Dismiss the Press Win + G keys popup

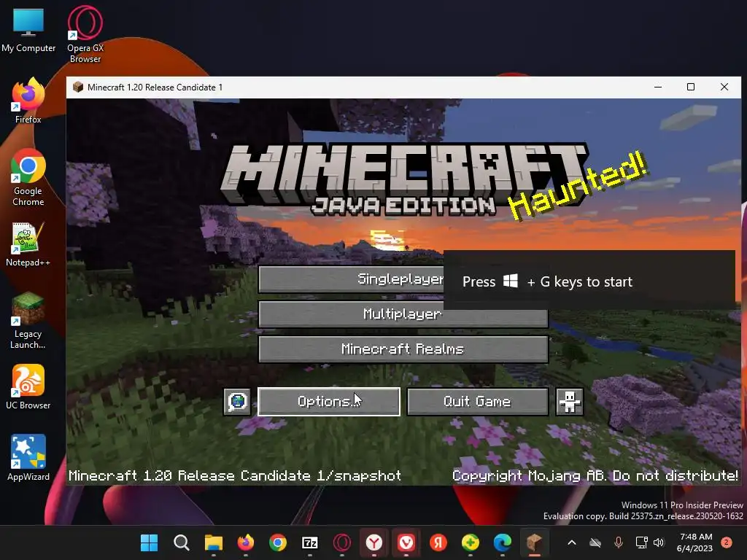(589, 281)
